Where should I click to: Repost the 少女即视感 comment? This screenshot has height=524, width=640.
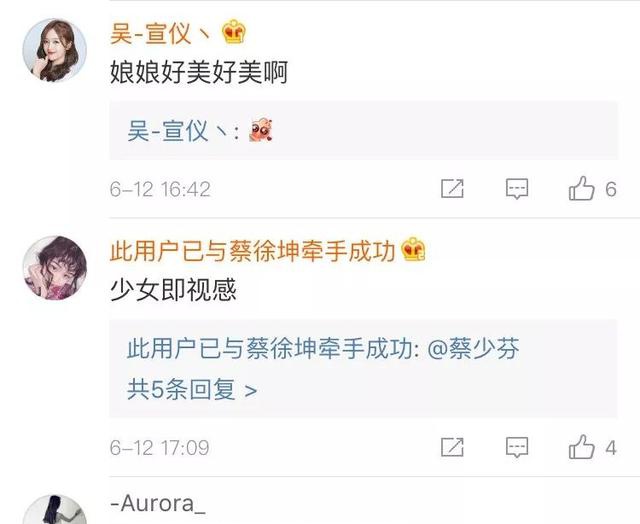(452, 447)
